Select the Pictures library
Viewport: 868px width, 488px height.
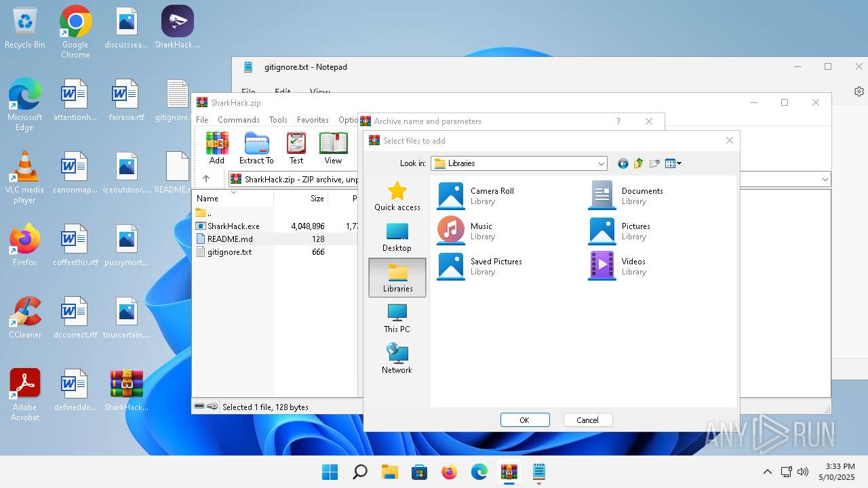pyautogui.click(x=620, y=230)
